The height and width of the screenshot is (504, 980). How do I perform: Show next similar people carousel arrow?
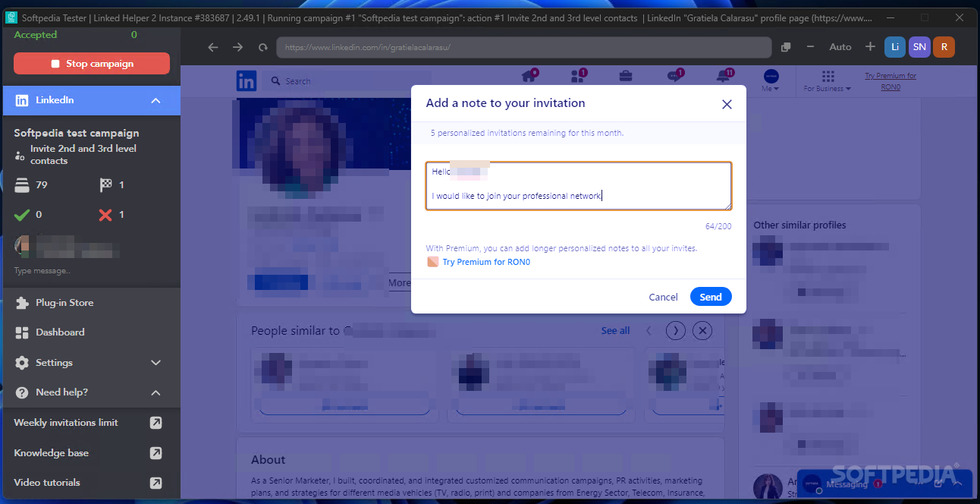[x=675, y=331]
